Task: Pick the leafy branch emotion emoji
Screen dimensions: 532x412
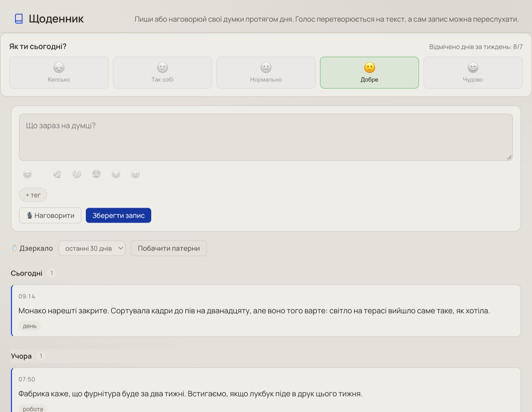Action: click(57, 174)
